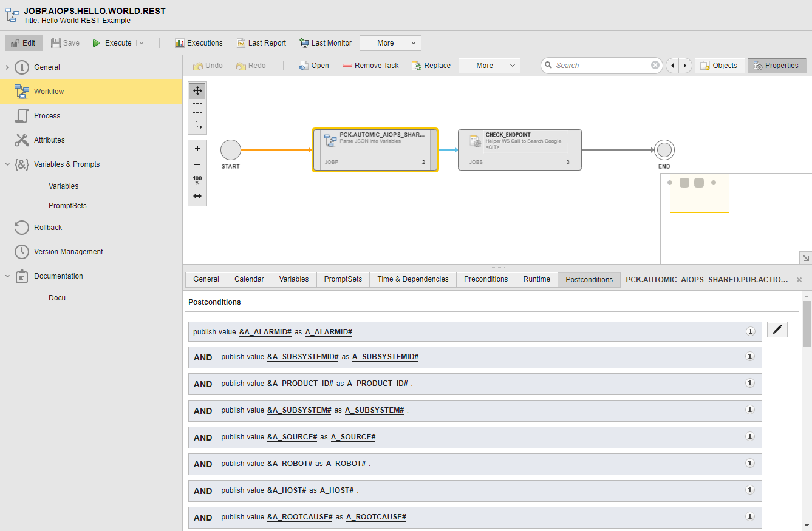Expand the Execute options dropdown arrow
Image resolution: width=812 pixels, height=531 pixels.
click(x=142, y=43)
